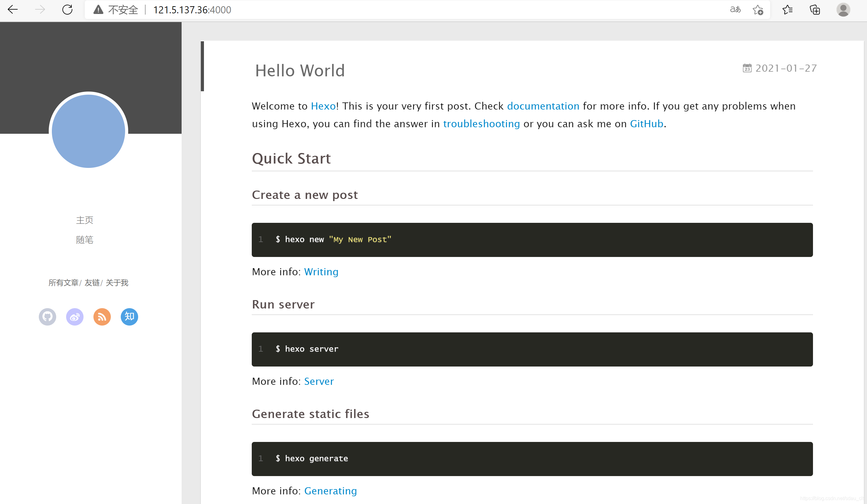Click the Generate static files heading

pos(310,414)
